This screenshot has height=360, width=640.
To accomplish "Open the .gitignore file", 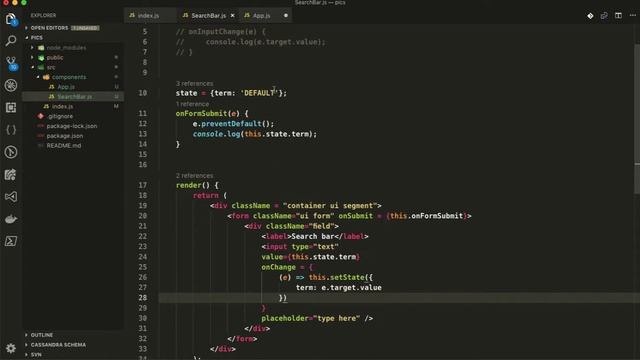I will (x=60, y=116).
